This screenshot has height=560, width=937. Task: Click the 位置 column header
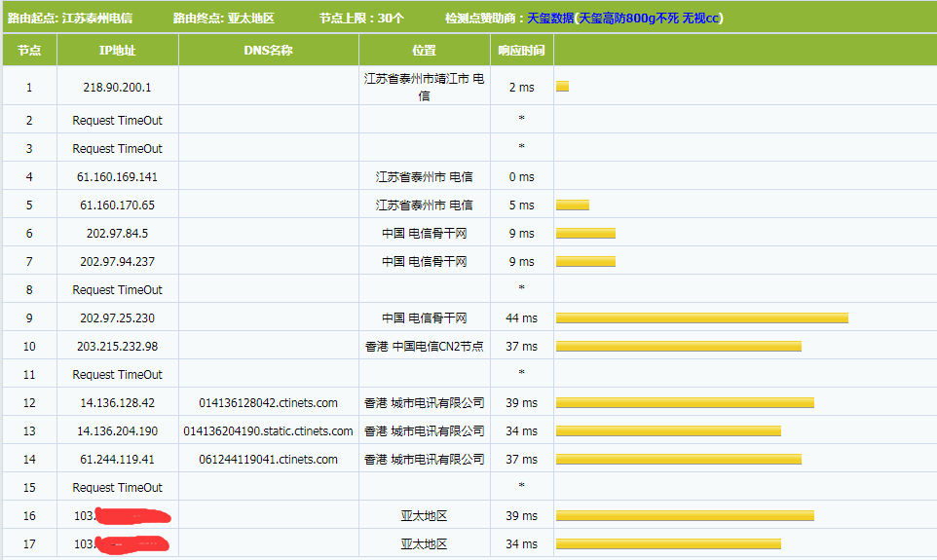(424, 51)
